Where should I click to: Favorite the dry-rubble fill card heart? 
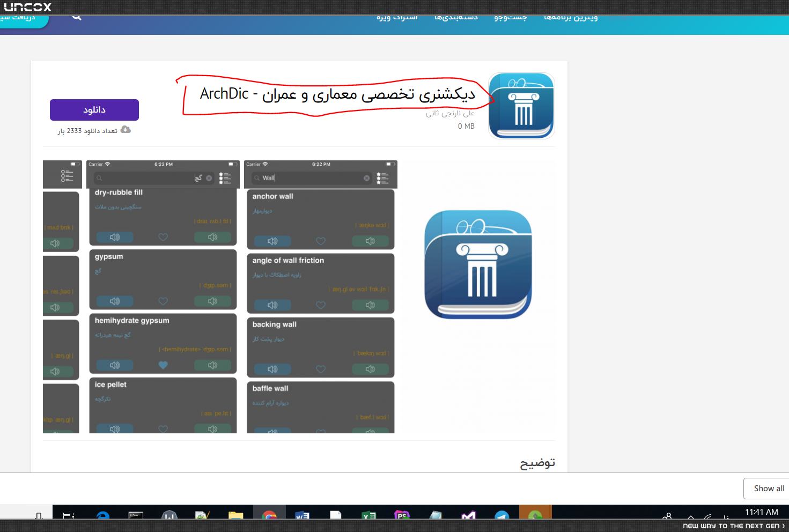click(163, 237)
